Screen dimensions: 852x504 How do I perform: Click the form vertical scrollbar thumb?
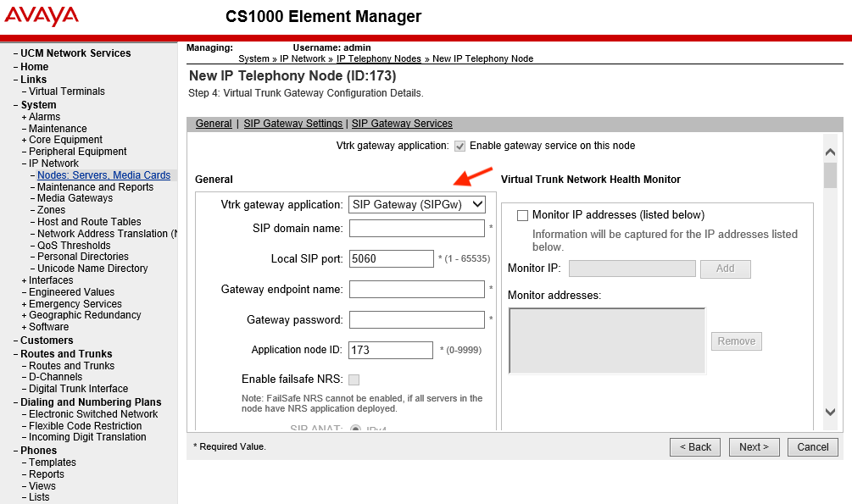click(x=830, y=175)
